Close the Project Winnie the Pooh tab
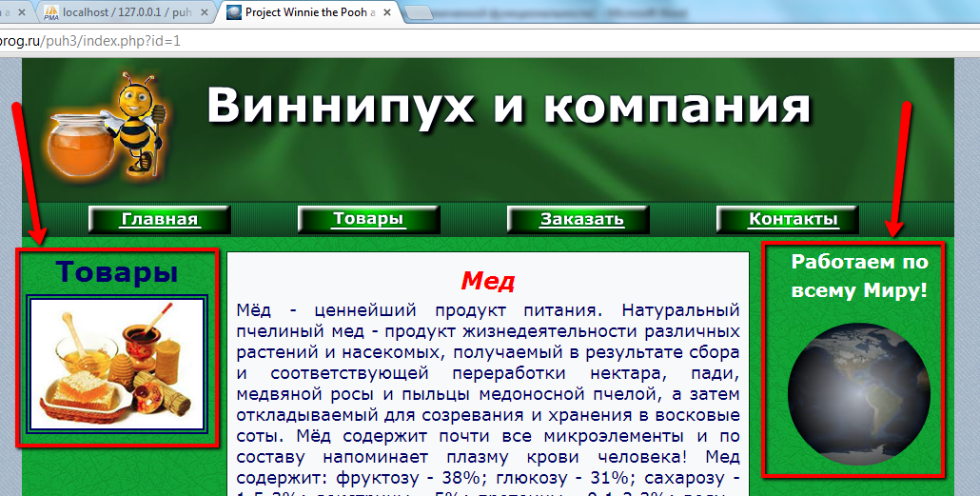Viewport: 980px width, 496px height. (x=387, y=12)
